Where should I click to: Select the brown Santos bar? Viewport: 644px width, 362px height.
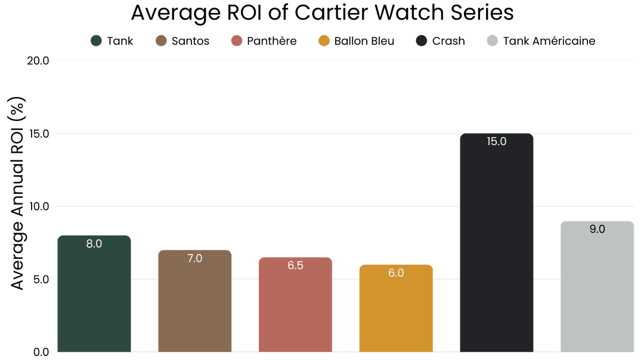coord(194,301)
